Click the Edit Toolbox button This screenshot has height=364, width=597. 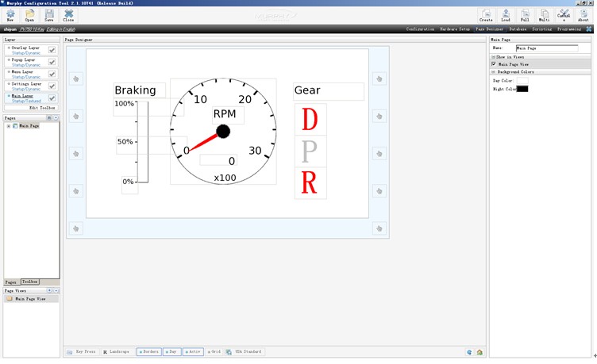(43, 107)
